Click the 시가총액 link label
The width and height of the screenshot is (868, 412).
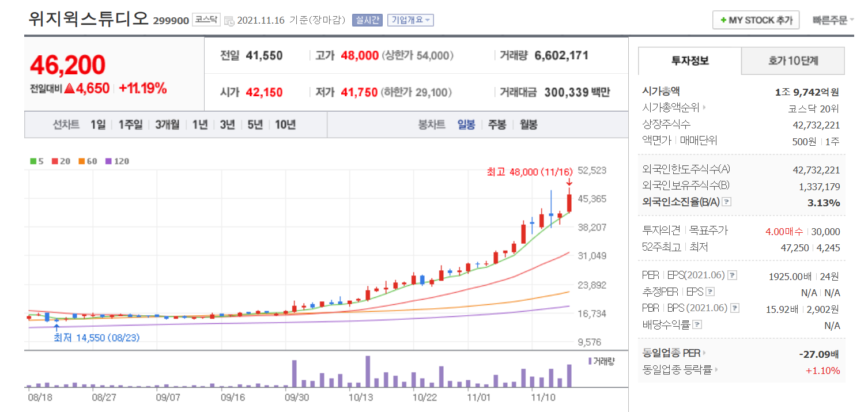pos(661,91)
